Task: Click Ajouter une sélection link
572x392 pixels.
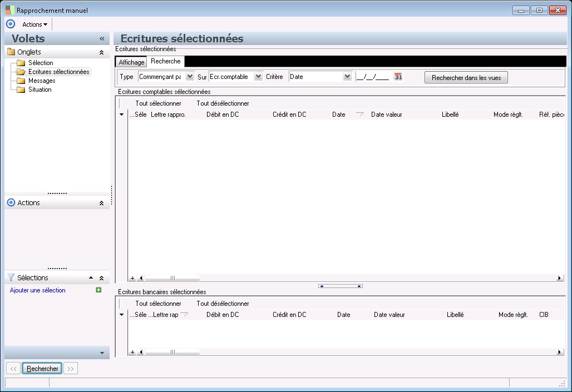Action: pos(38,290)
